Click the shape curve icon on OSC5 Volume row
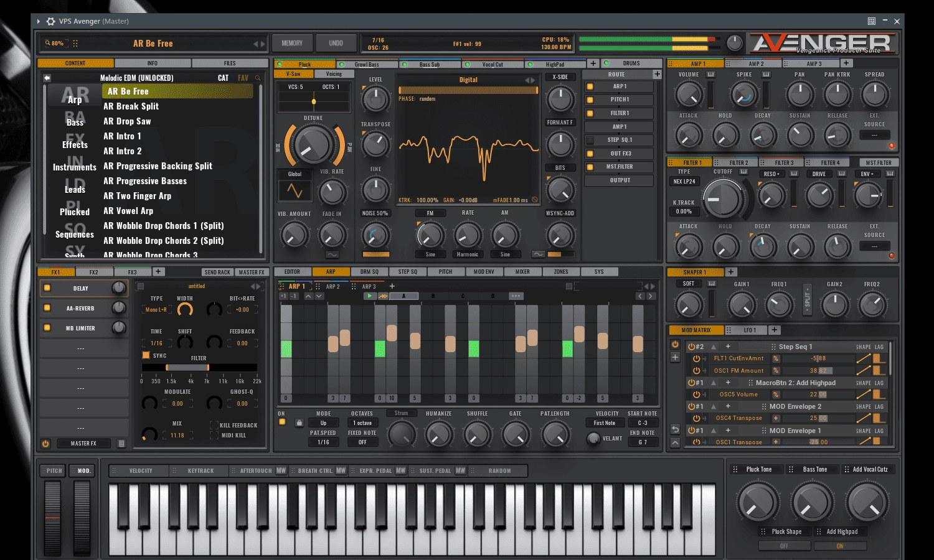This screenshot has height=560, width=934. point(864,394)
